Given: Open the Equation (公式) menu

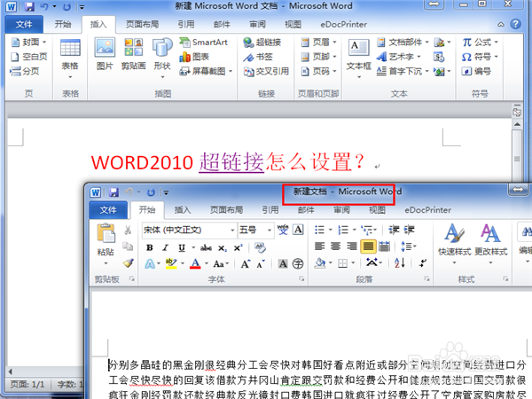Looking at the screenshot, I should pyautogui.click(x=480, y=42).
